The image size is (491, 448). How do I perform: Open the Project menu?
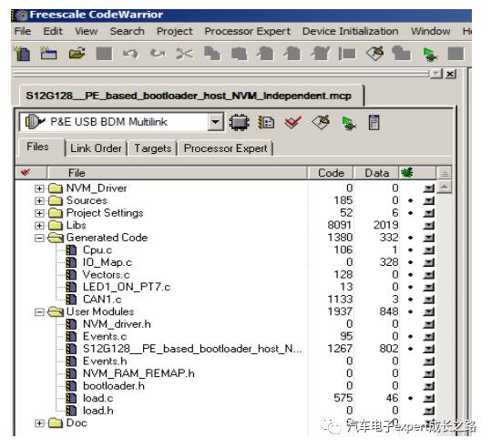click(174, 31)
